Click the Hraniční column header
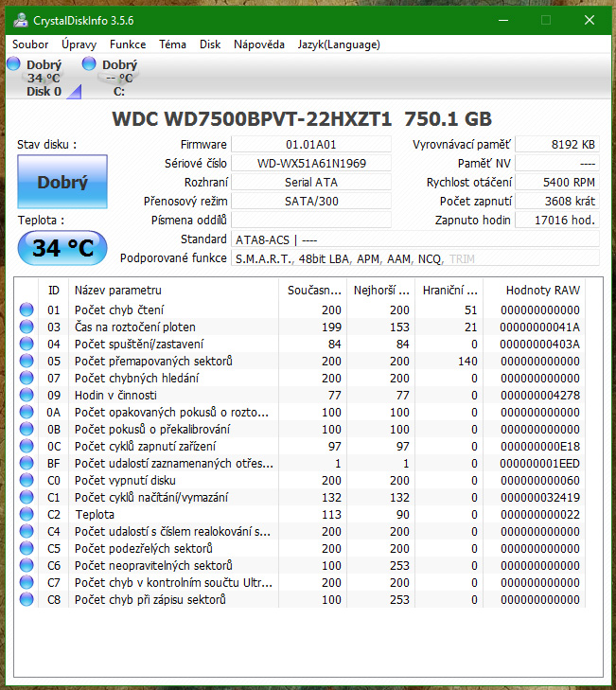The width and height of the screenshot is (616, 690). pyautogui.click(x=449, y=291)
